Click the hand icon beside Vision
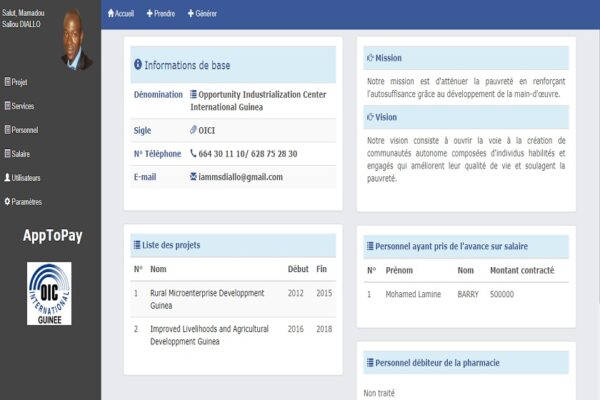The height and width of the screenshot is (400, 600). pos(370,117)
